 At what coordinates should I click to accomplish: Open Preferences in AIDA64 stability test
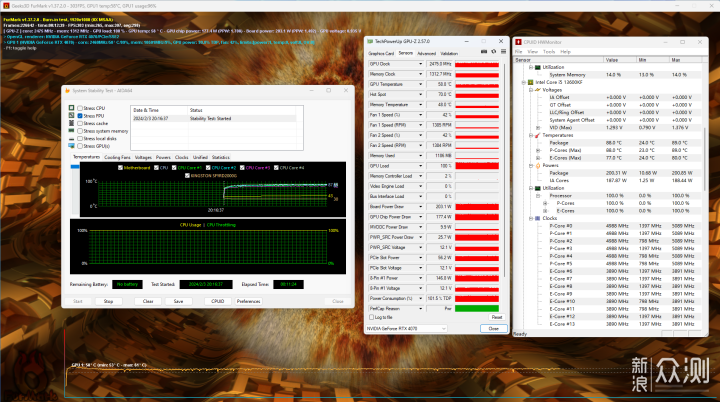pos(248,301)
